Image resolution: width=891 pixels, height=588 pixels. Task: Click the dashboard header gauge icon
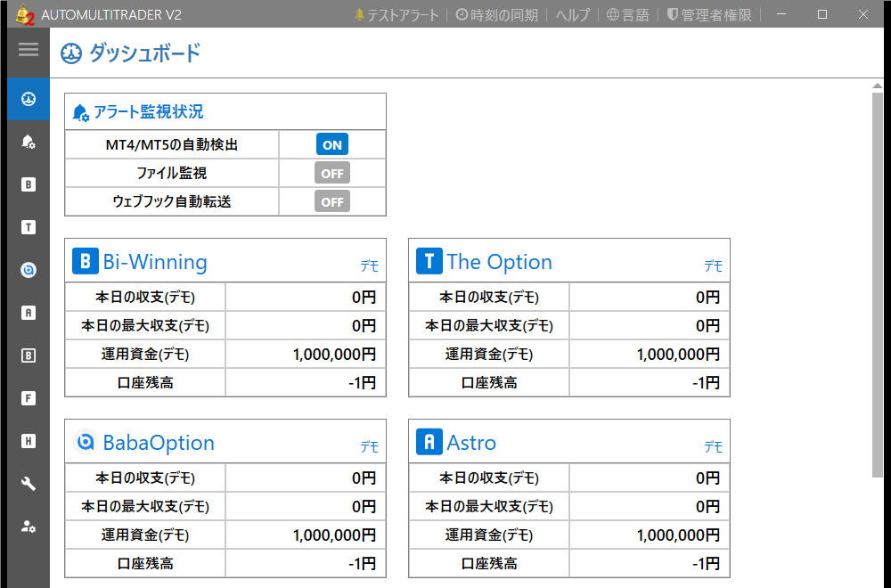click(x=71, y=53)
